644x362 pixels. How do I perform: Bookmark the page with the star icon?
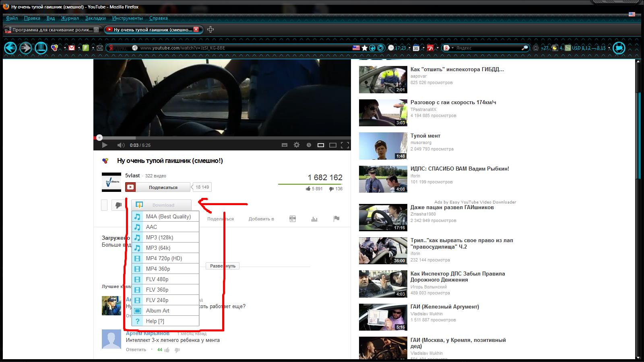click(x=365, y=48)
